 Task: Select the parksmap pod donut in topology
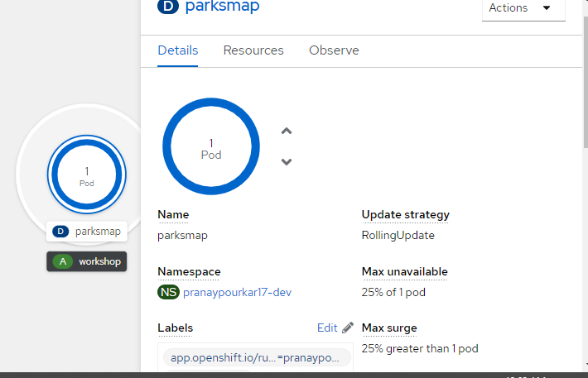point(87,175)
